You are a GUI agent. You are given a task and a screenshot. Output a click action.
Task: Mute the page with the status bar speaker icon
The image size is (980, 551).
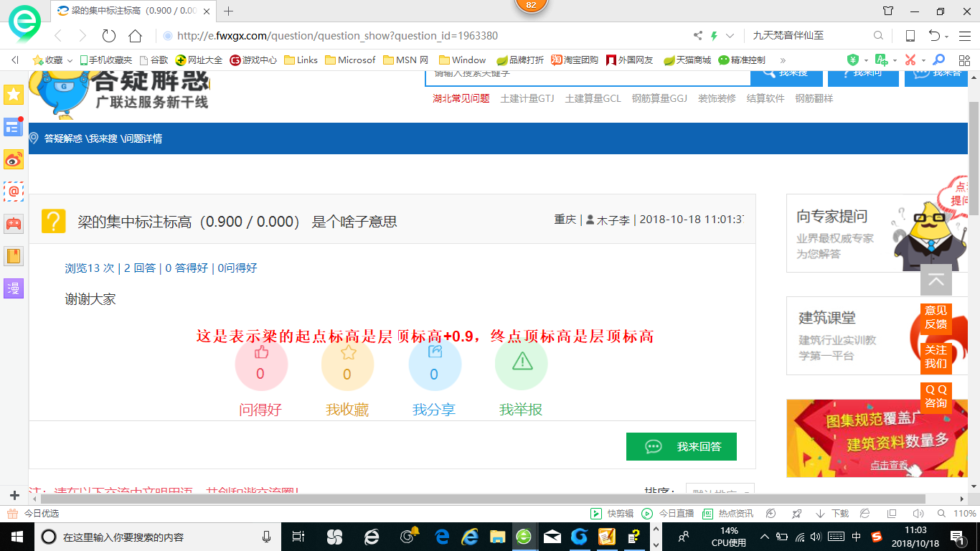tap(918, 514)
